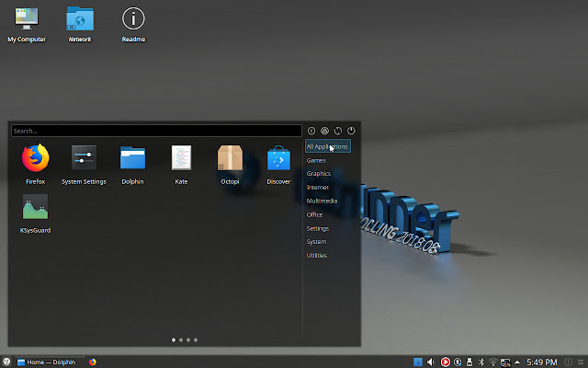Viewport: 588px width, 368px height.
Task: Click the faded circle icon beside clock
Action: click(568, 362)
